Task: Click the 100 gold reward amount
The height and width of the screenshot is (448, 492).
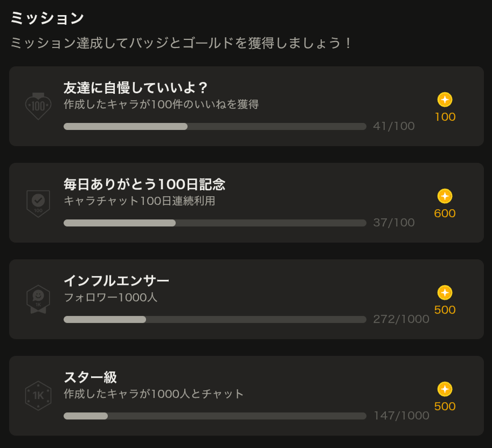Action: (445, 117)
